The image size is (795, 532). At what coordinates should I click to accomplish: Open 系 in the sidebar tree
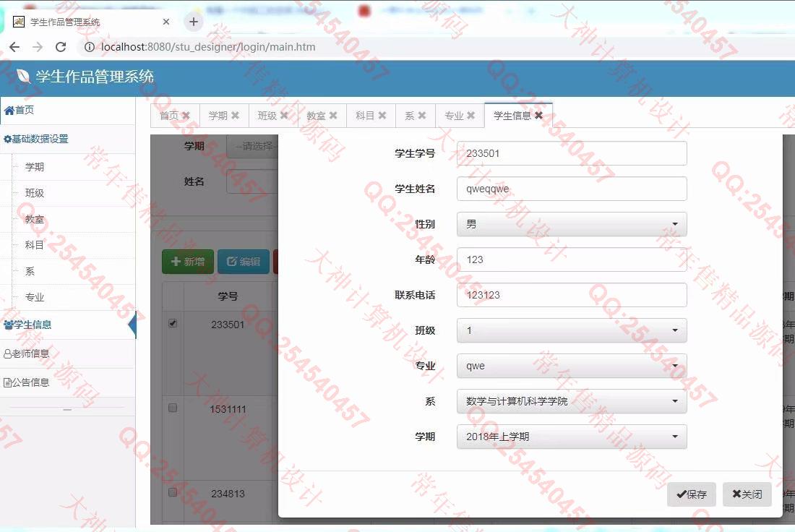(x=30, y=271)
